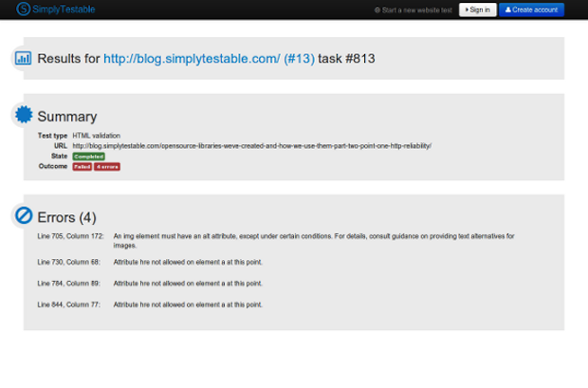Click the Create account button

pos(531,9)
